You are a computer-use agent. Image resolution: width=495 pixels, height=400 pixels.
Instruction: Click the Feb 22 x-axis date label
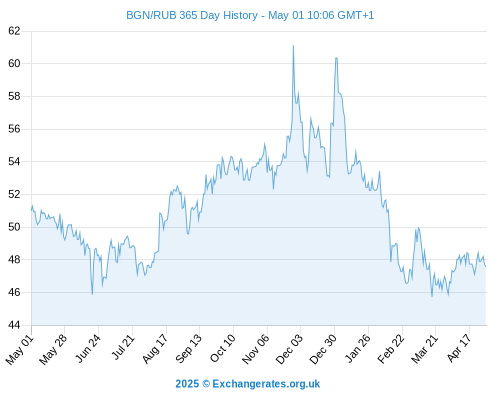(x=391, y=349)
